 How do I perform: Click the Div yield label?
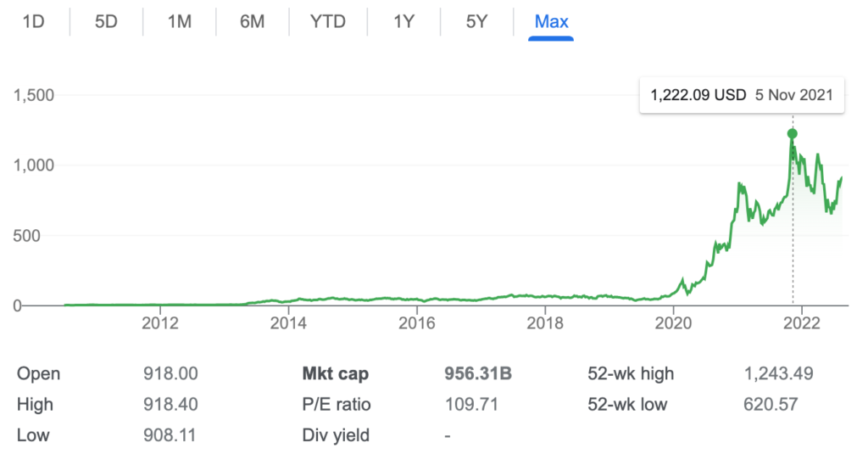point(335,435)
